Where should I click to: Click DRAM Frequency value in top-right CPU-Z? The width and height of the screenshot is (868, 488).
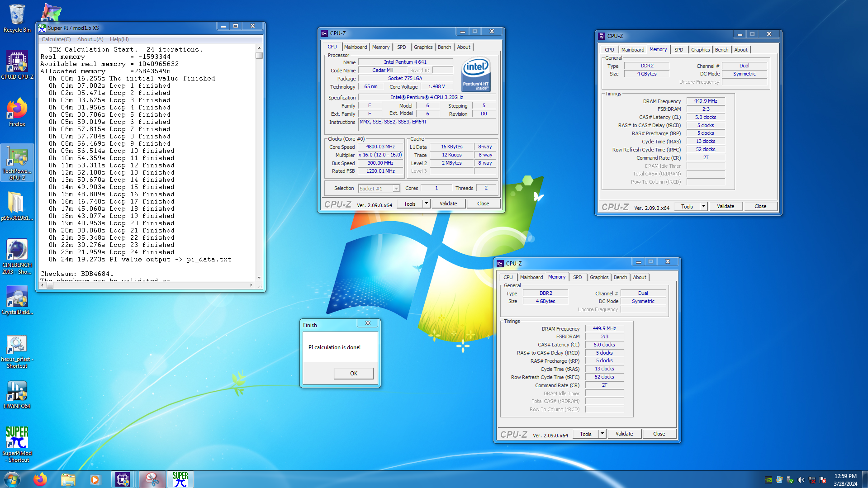706,101
